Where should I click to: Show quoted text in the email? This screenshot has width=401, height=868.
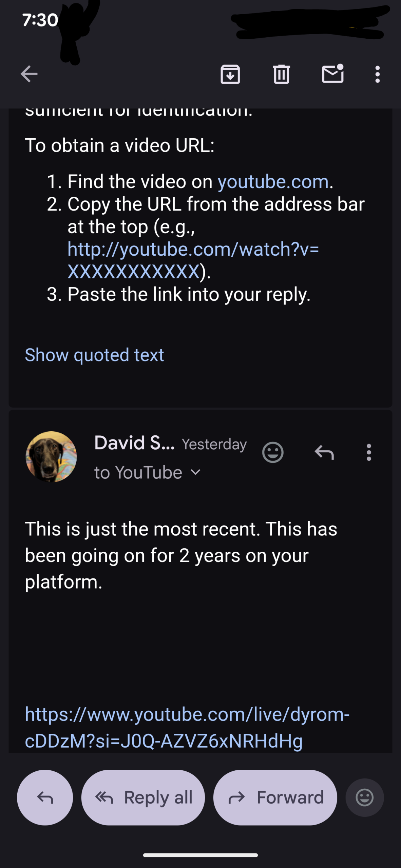(x=94, y=355)
